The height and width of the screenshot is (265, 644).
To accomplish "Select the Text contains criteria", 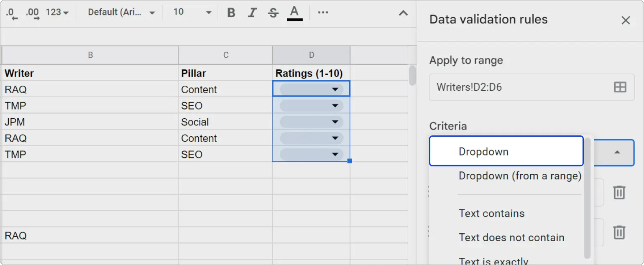I will pos(492,213).
